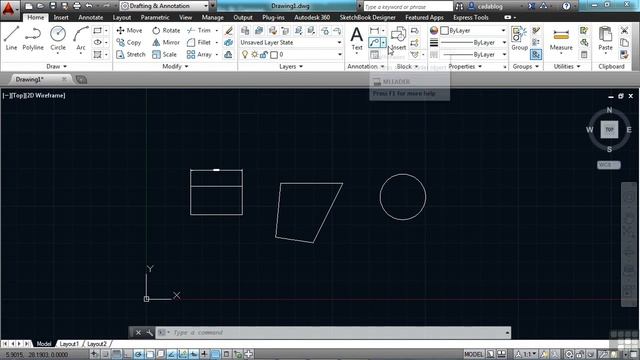Pick the Circle tool
The height and width of the screenshot is (360, 640).
click(x=58, y=38)
